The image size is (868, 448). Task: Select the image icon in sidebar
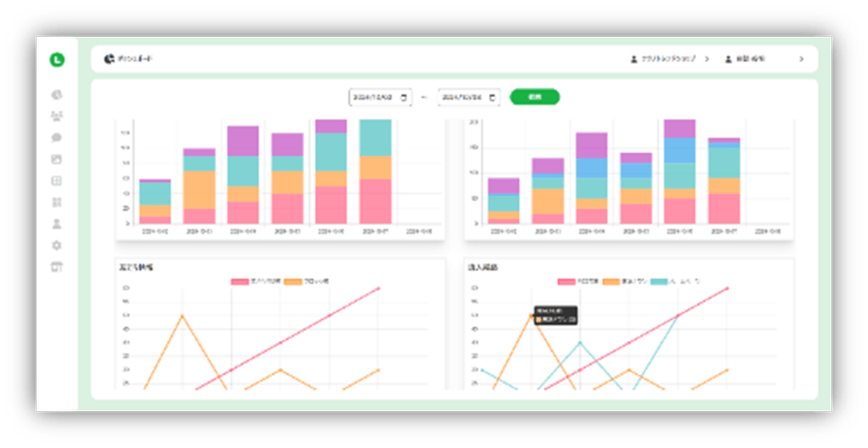[x=57, y=159]
